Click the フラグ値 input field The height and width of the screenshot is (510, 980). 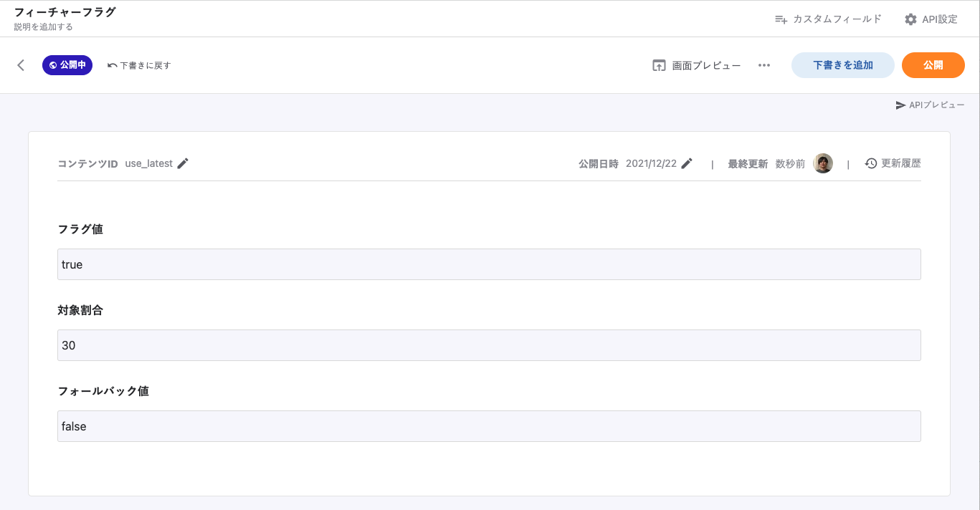click(489, 264)
